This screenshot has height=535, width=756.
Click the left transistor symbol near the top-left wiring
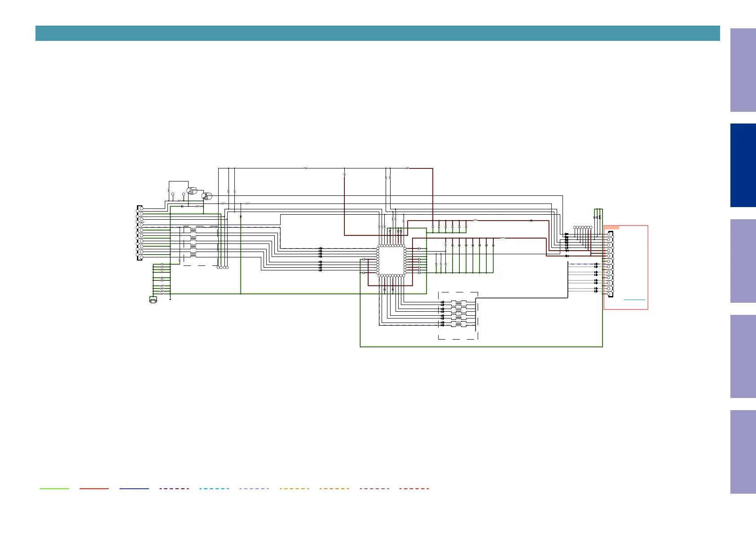click(192, 190)
